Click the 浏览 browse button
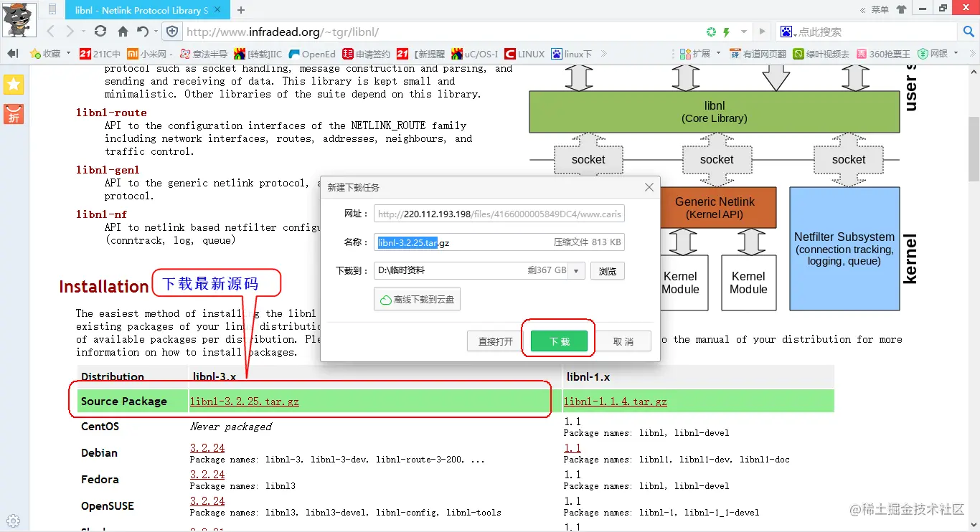980x532 pixels. click(x=608, y=271)
